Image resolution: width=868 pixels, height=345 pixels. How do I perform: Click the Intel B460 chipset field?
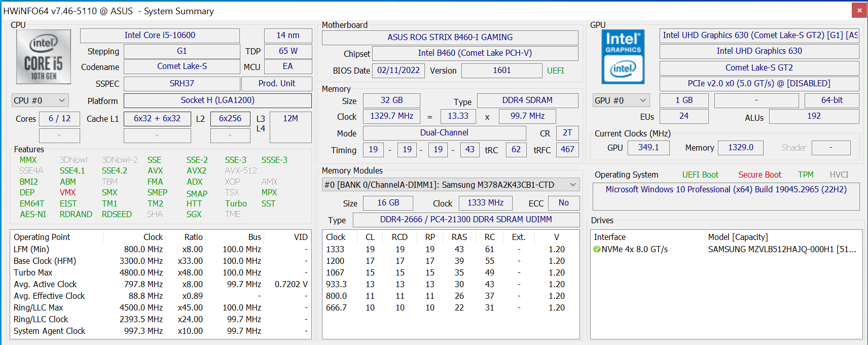(x=475, y=53)
